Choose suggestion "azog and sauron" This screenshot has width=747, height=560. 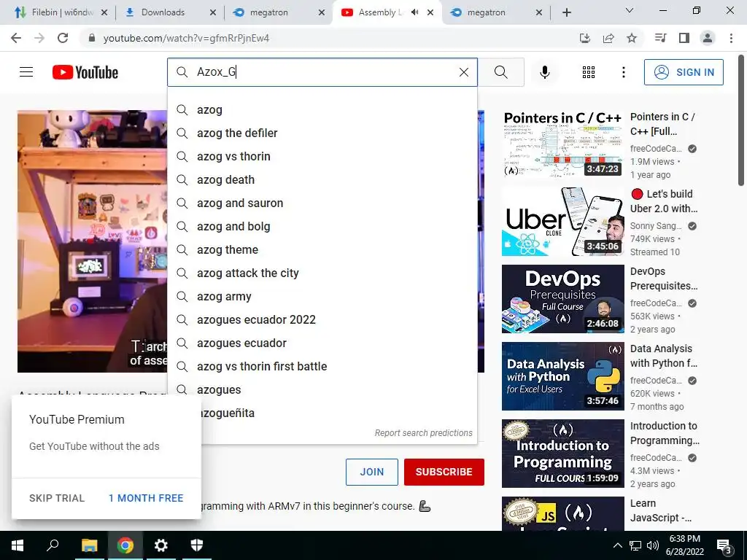point(322,203)
